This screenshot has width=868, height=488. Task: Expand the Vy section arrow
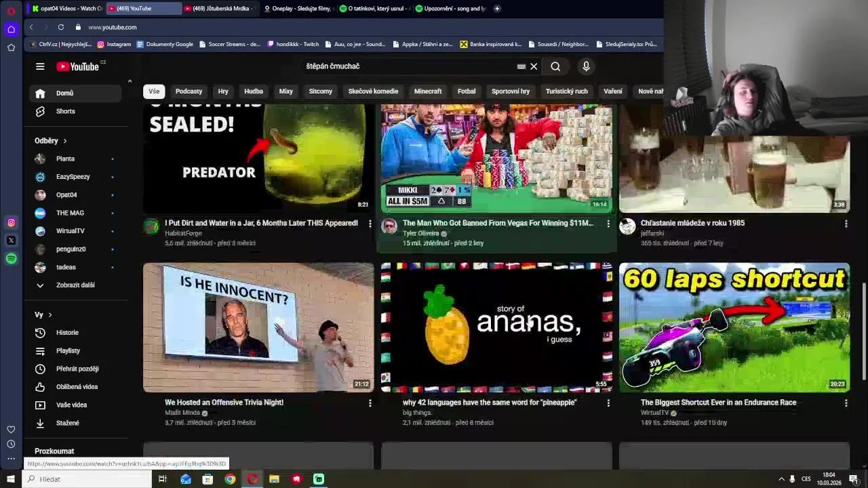[x=50, y=315]
